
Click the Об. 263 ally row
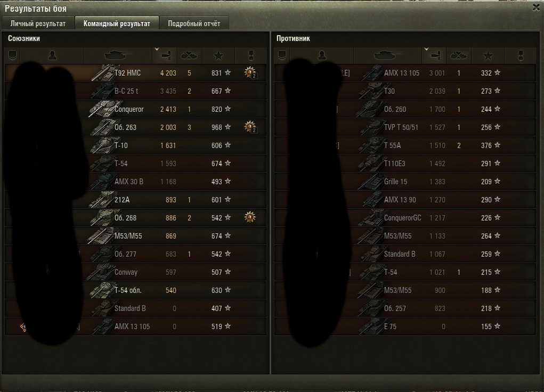pos(136,127)
